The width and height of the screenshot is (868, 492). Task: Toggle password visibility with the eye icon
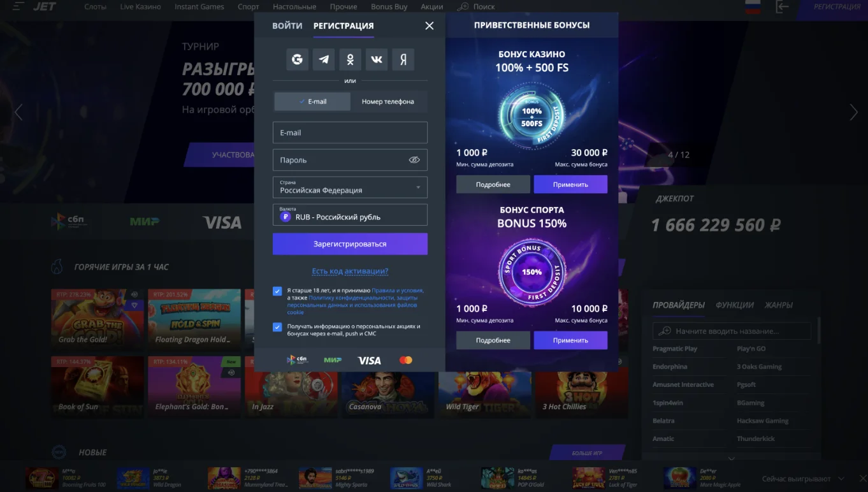click(414, 160)
